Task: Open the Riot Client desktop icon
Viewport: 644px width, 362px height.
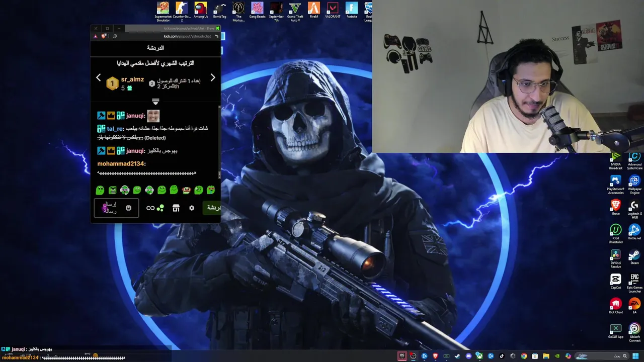Action: point(616,306)
